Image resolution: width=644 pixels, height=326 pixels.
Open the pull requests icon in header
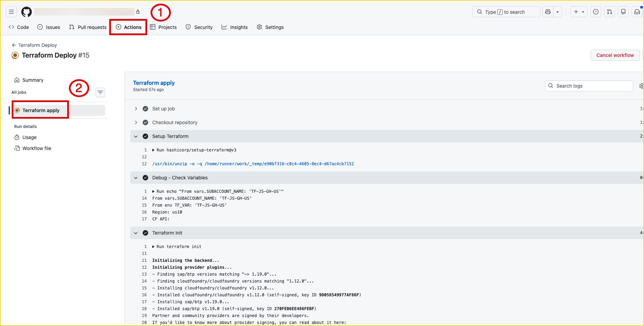pyautogui.click(x=610, y=12)
